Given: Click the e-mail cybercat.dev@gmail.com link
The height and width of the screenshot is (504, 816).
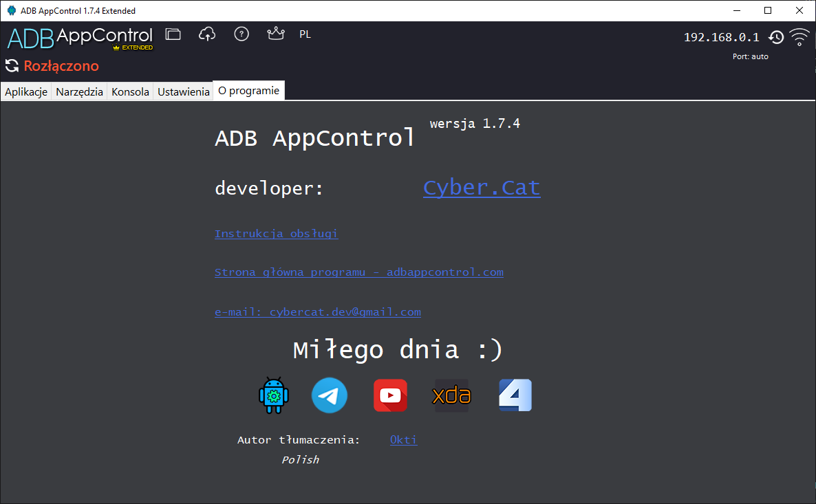Looking at the screenshot, I should pos(318,312).
